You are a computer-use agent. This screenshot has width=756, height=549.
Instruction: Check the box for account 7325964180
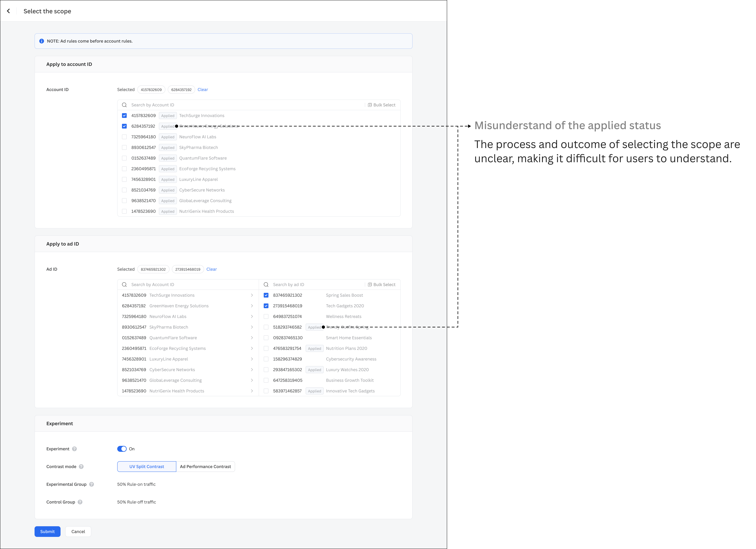pyautogui.click(x=124, y=137)
